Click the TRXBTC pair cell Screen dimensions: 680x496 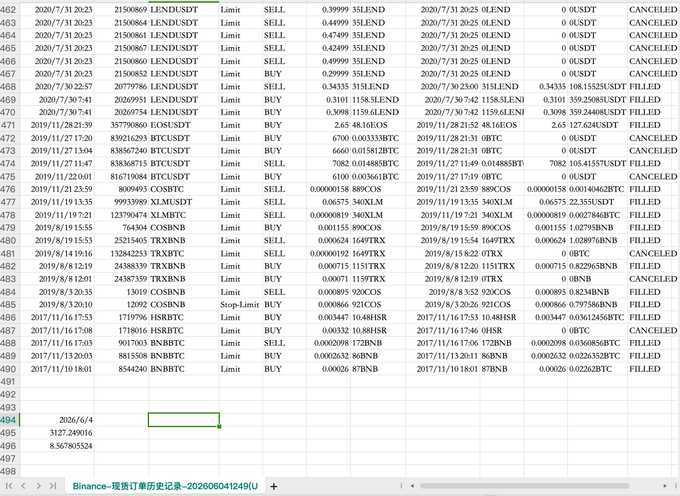pos(183,254)
